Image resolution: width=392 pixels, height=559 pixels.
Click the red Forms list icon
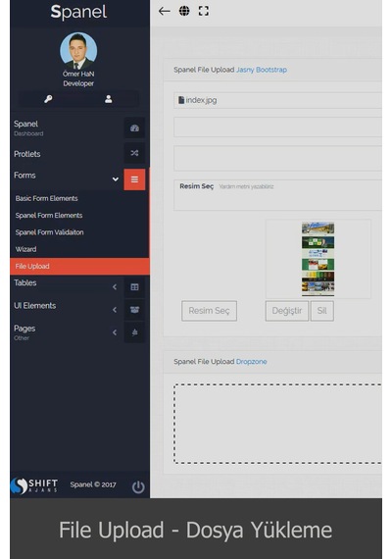tap(134, 179)
